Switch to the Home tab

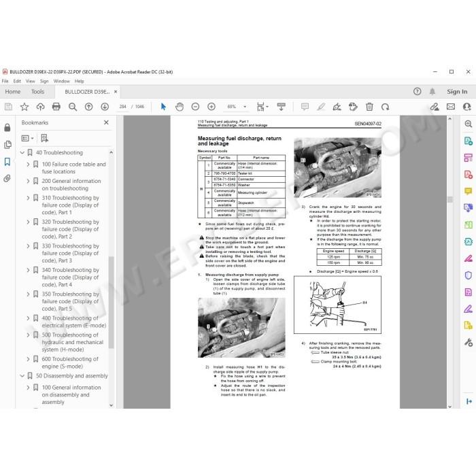[13, 91]
